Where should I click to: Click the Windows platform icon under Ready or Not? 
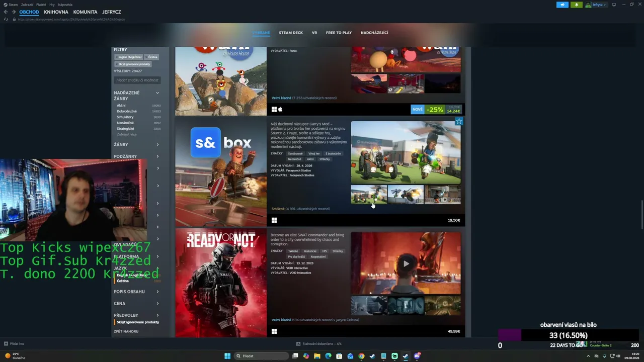[x=274, y=331]
